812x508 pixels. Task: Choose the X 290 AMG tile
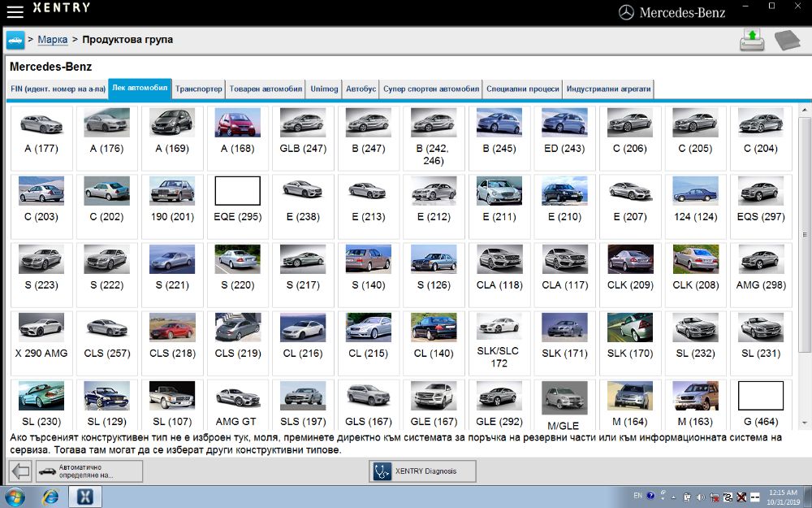tap(41, 344)
